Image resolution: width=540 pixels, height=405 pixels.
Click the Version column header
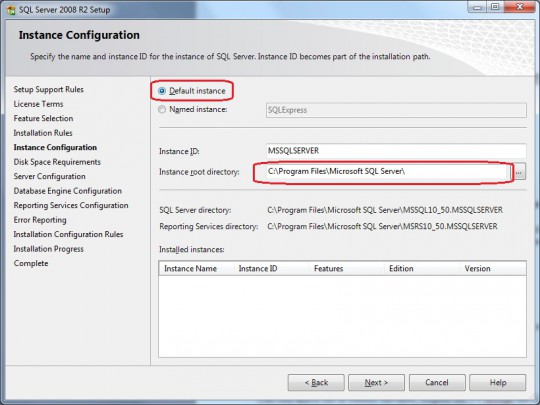(x=493, y=269)
